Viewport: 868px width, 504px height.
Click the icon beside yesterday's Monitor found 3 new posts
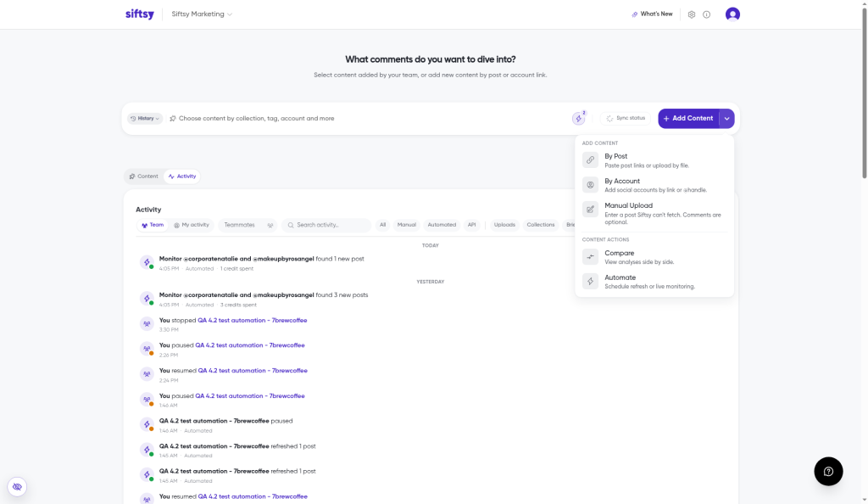[147, 299]
